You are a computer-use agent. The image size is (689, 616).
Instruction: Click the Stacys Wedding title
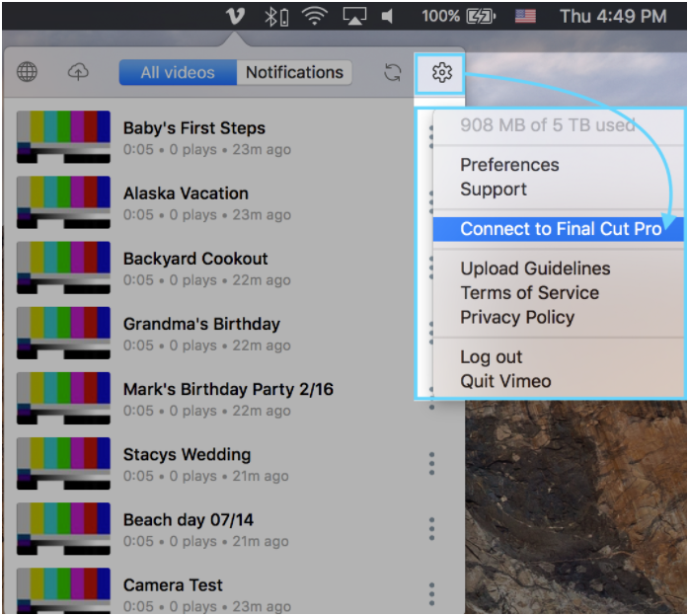(187, 455)
